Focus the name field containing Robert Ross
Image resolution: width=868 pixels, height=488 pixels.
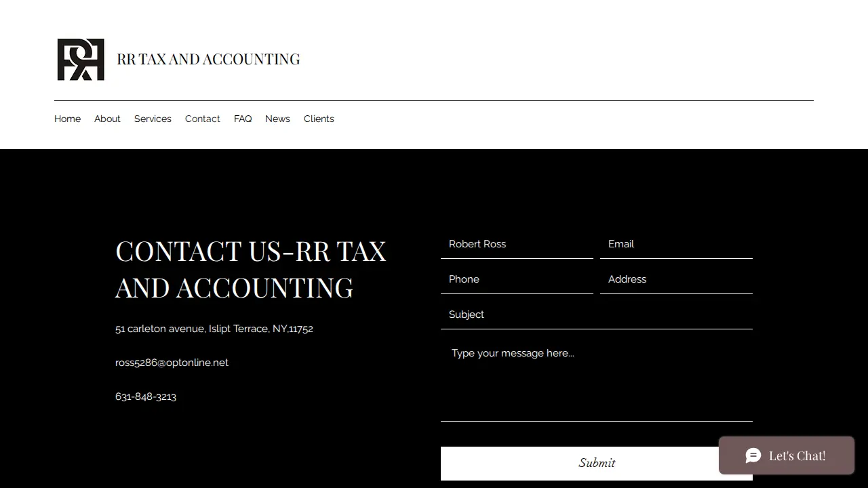(x=517, y=244)
